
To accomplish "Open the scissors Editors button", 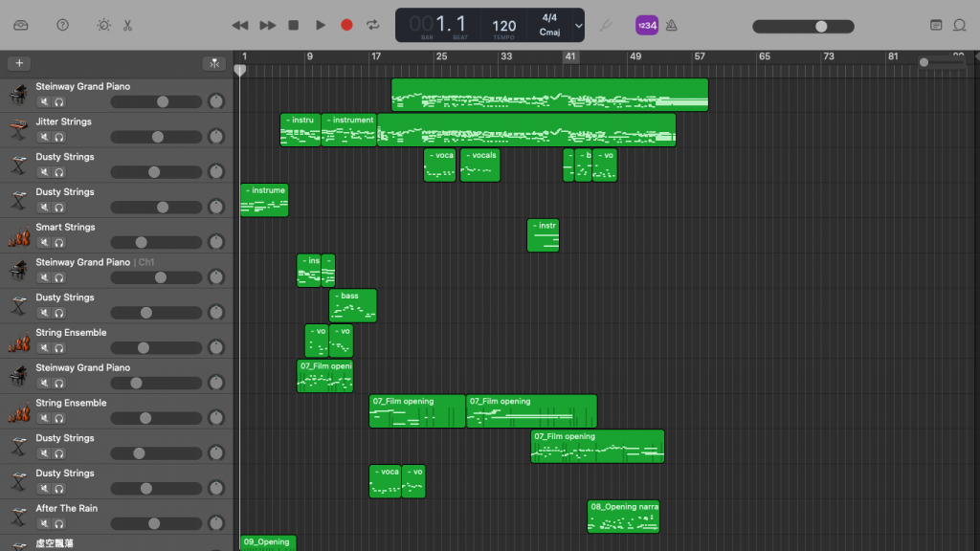I will (126, 25).
